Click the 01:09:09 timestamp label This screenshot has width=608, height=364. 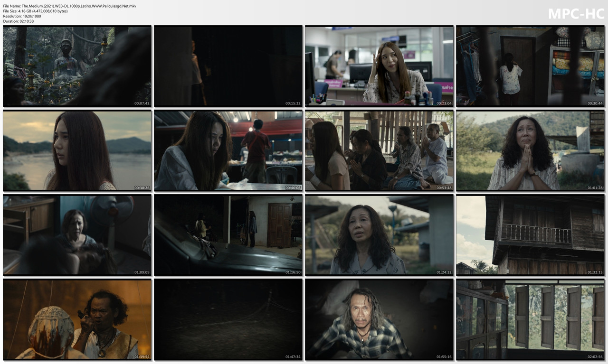pos(142,272)
